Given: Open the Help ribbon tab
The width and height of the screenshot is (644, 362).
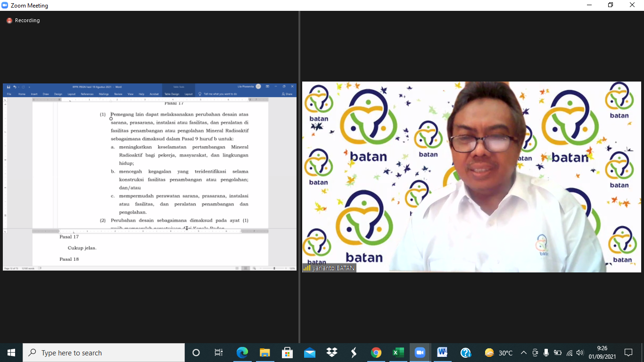Looking at the screenshot, I should point(141,94).
